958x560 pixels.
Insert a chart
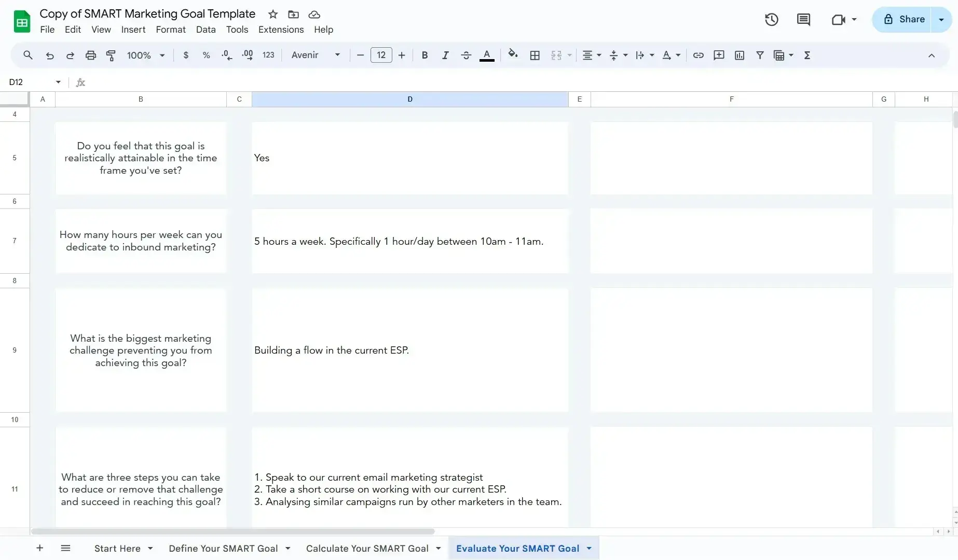coord(740,55)
